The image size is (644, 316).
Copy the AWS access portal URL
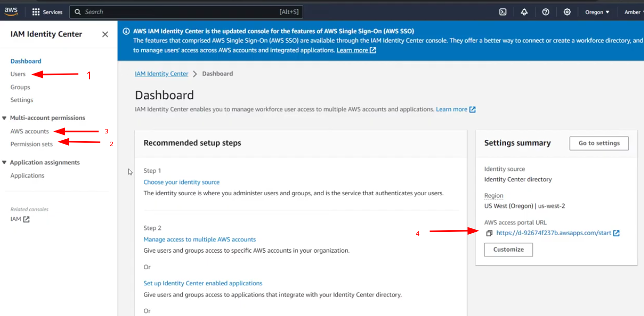point(489,233)
